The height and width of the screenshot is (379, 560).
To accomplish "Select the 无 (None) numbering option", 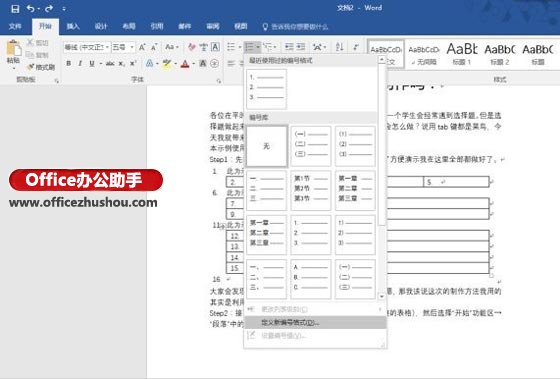I will point(266,146).
